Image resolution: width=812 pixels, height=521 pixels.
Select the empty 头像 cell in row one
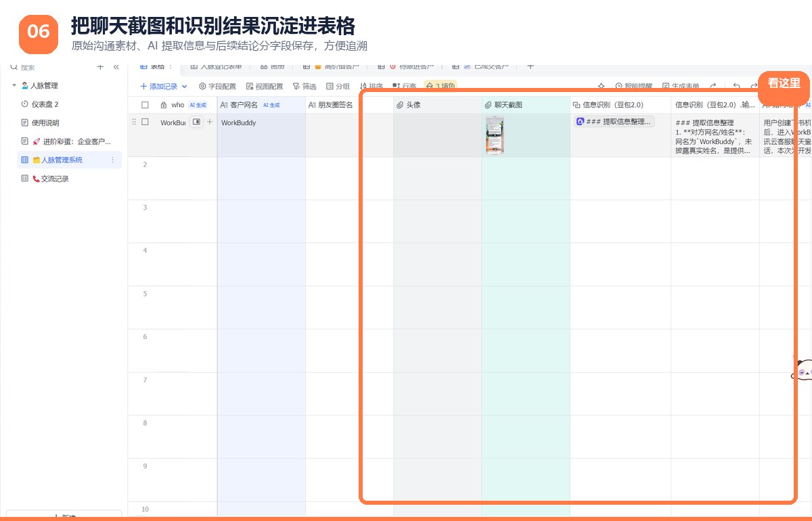pos(438,135)
